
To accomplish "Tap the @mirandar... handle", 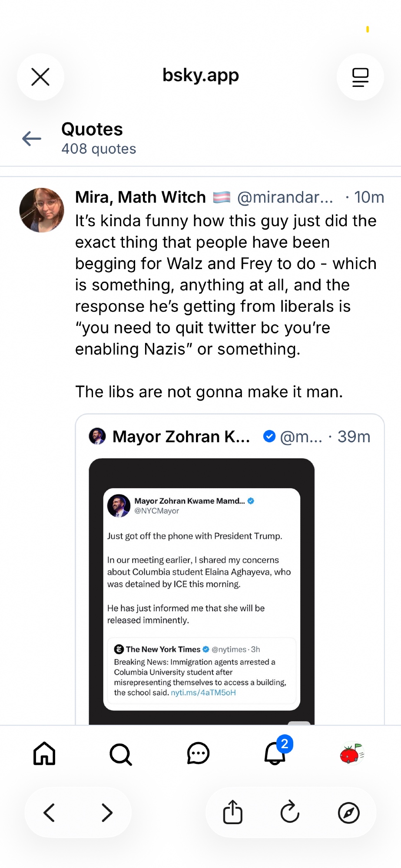I will (285, 197).
